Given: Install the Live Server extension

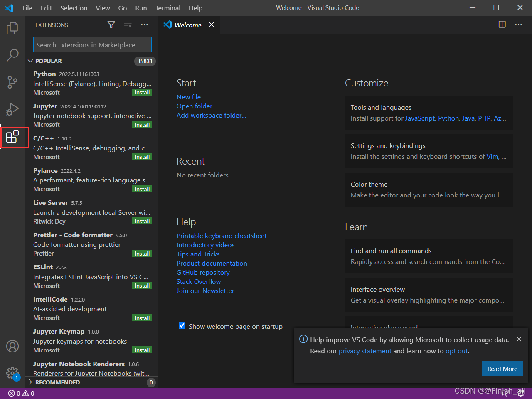Looking at the screenshot, I should [x=142, y=221].
